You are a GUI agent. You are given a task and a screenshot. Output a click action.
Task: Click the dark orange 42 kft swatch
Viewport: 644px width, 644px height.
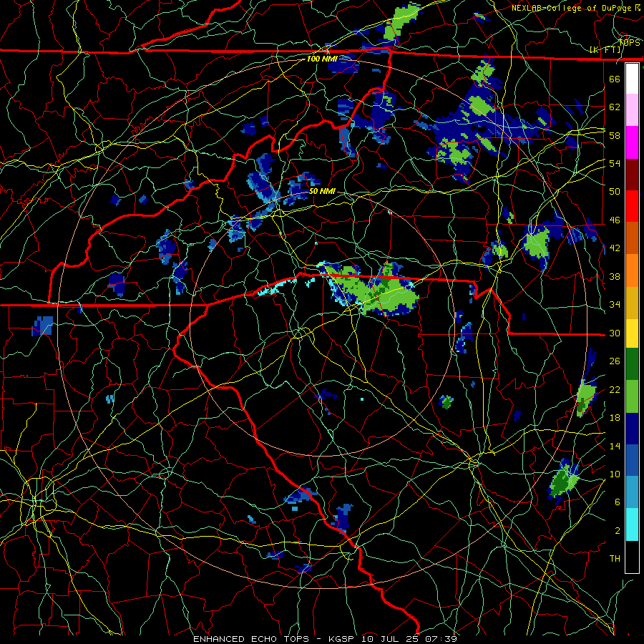click(x=632, y=238)
